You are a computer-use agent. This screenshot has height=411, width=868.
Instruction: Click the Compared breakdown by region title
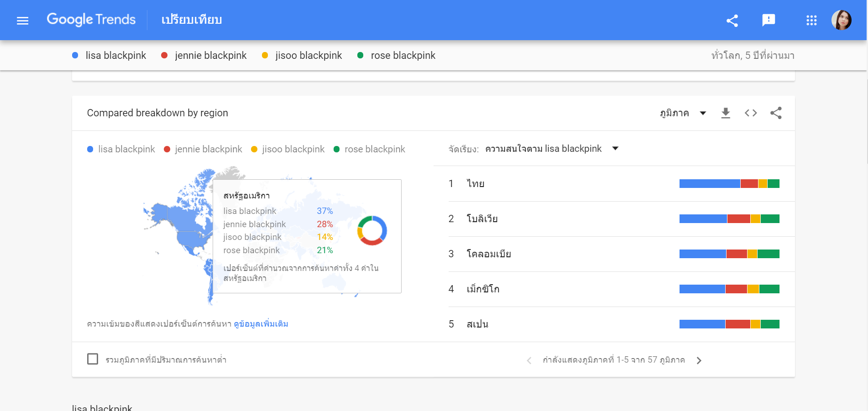tap(157, 113)
